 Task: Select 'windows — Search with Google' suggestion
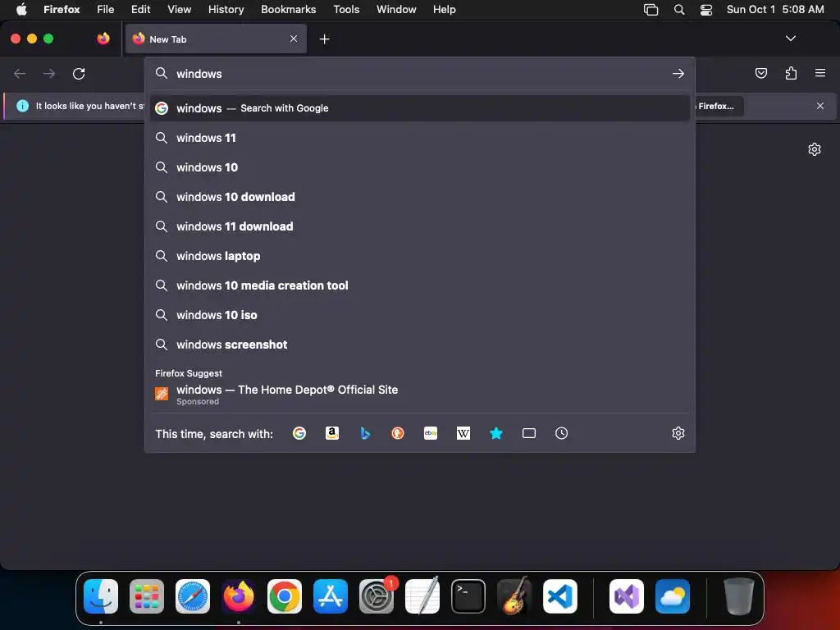(420, 108)
